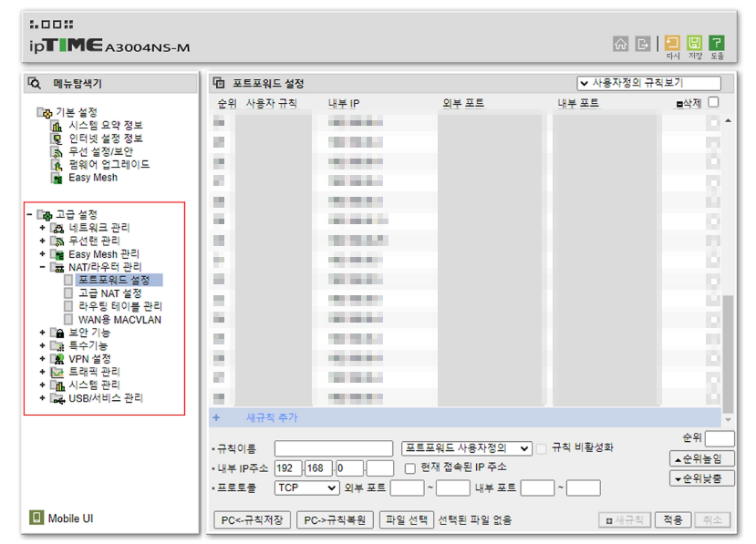This screenshot has height=544, width=756.
Task: Click the USB/서비스 관리 icon
Action: [x=57, y=399]
